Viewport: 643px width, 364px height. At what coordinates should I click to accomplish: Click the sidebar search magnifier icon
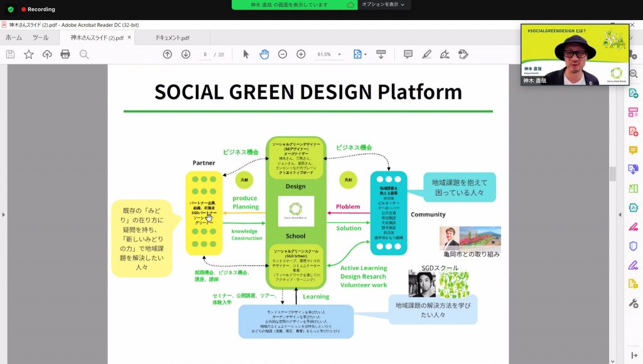(x=634, y=74)
